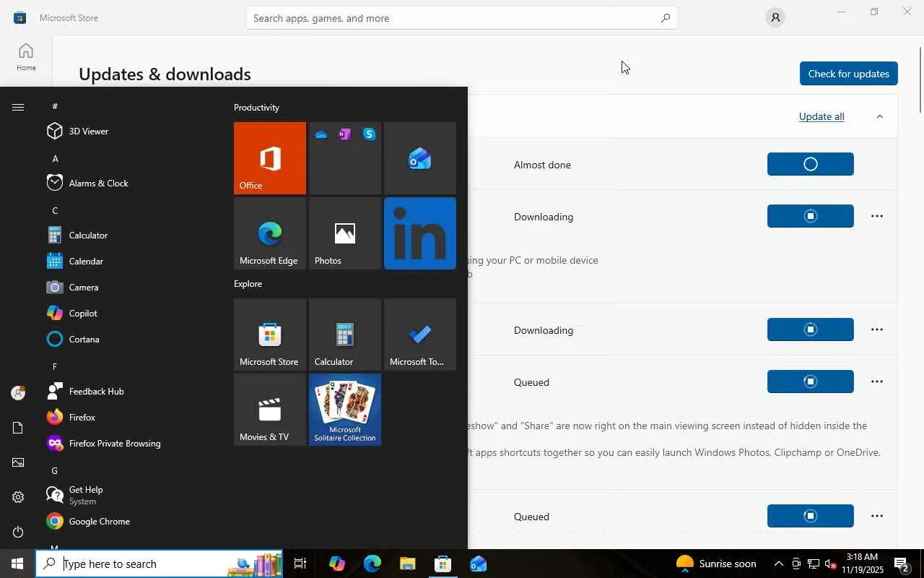This screenshot has height=578, width=924.
Task: Open the Microsoft Solitaire Collection tile
Action: click(345, 410)
